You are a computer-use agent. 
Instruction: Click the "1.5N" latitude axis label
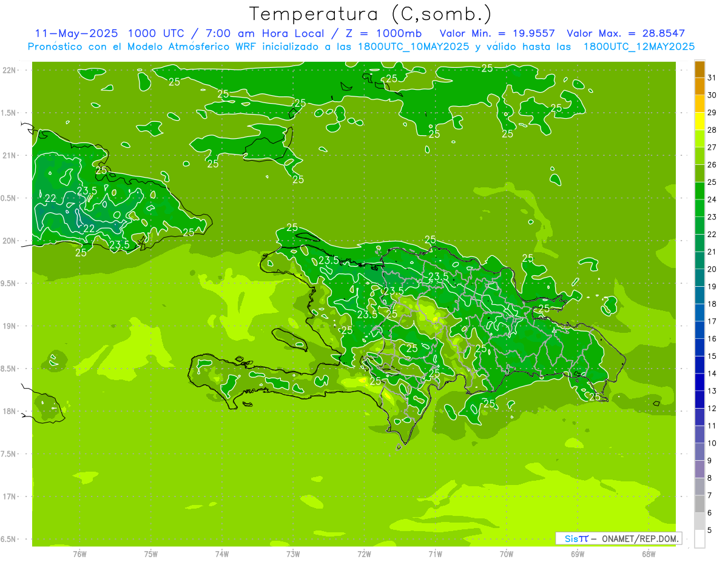pyautogui.click(x=9, y=113)
